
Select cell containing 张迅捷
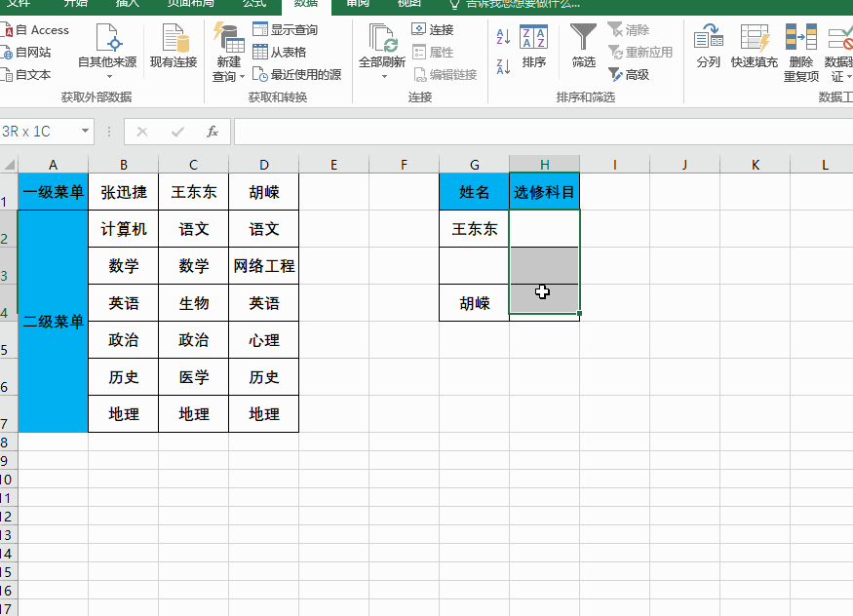124,192
